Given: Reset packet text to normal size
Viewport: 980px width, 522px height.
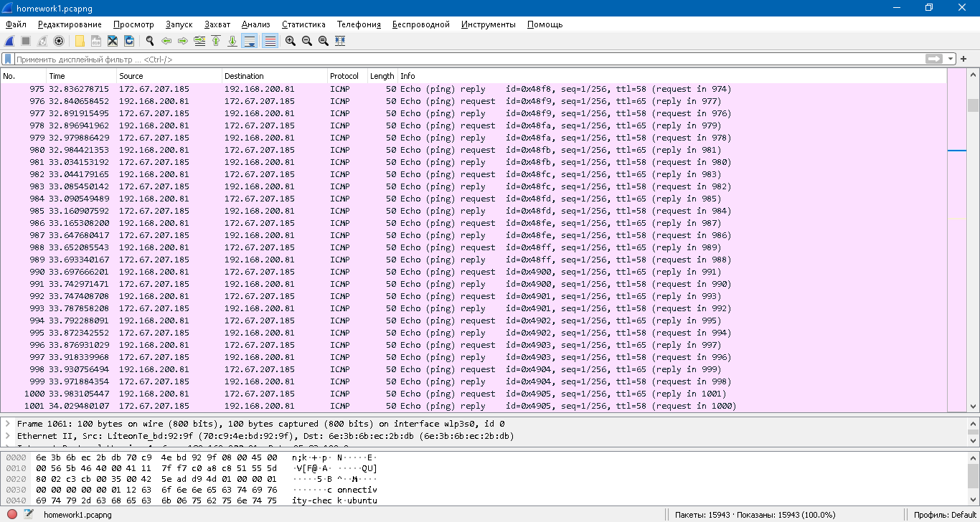Looking at the screenshot, I should tap(324, 41).
